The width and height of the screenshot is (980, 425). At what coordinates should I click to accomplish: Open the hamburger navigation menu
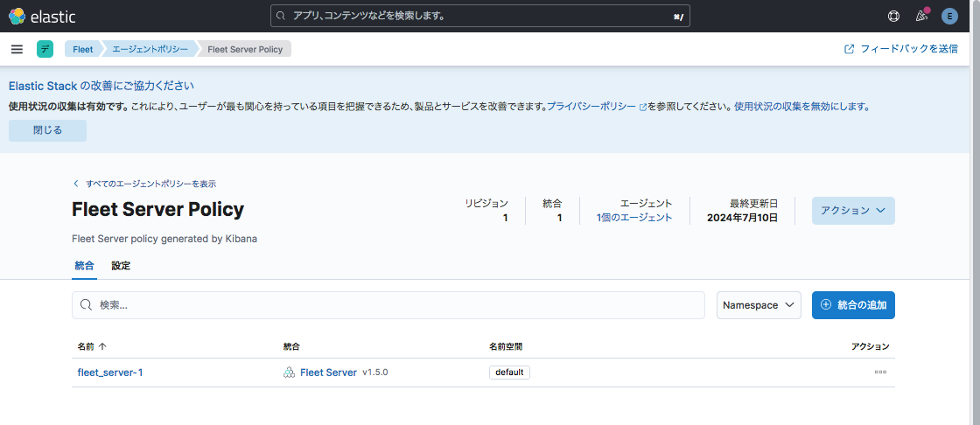tap(17, 49)
